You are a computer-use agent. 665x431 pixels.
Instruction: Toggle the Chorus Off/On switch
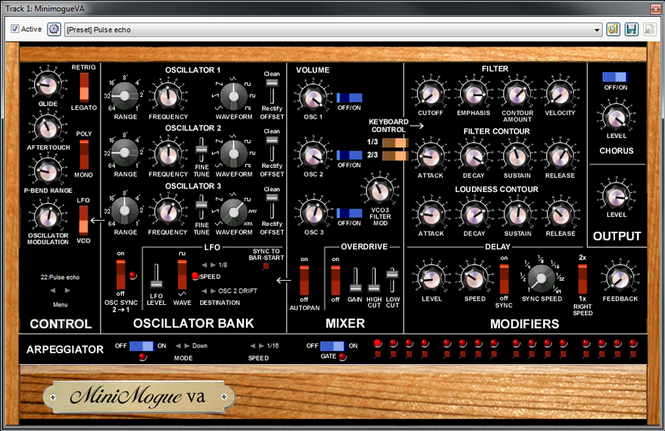[x=615, y=77]
